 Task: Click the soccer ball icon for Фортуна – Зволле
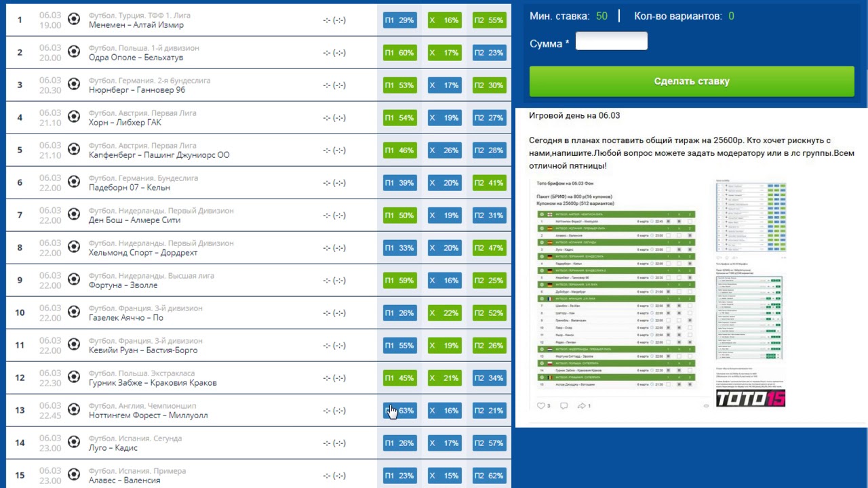[74, 279]
